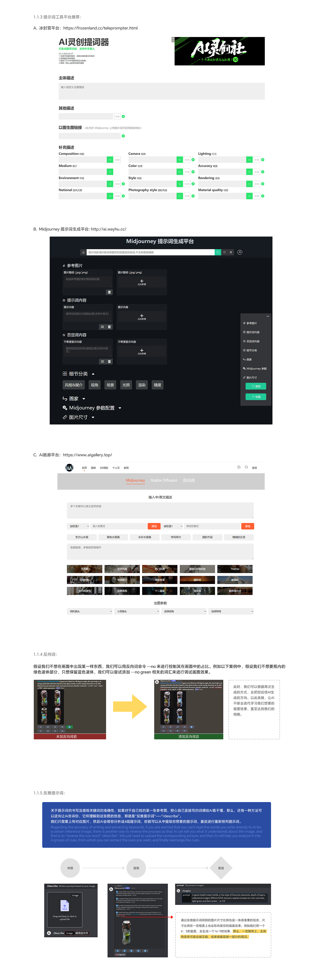
Task: Click the search icon in Ai画廊 header
Action: 246,467
